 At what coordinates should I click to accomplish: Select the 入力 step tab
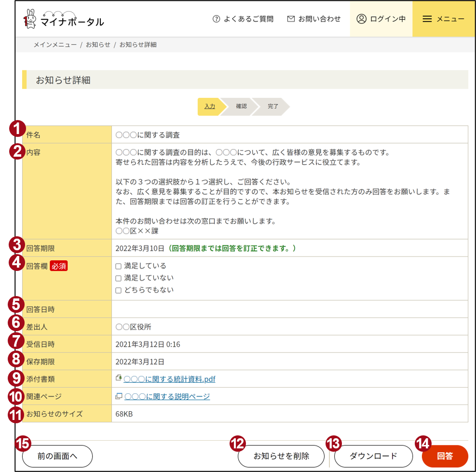tap(209, 107)
